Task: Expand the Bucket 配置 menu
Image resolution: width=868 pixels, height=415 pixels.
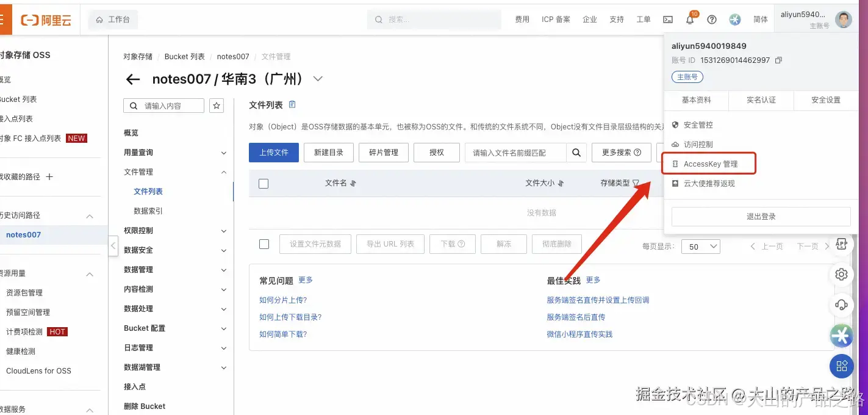Action: point(223,329)
